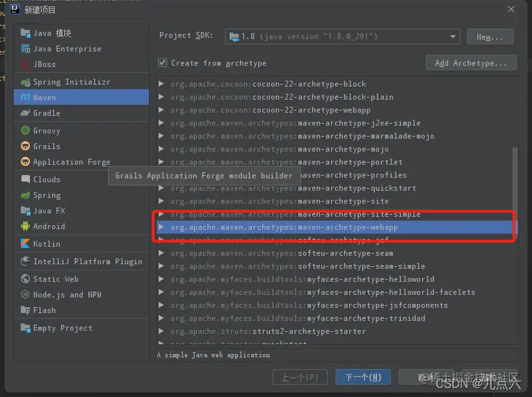Click the Kotlin icon

(25, 243)
